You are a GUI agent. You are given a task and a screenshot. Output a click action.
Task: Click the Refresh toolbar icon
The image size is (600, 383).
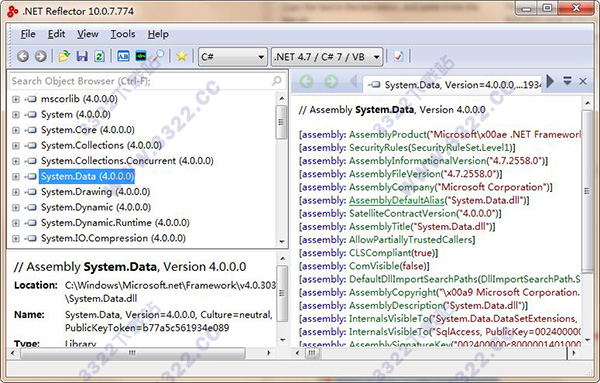(x=99, y=57)
